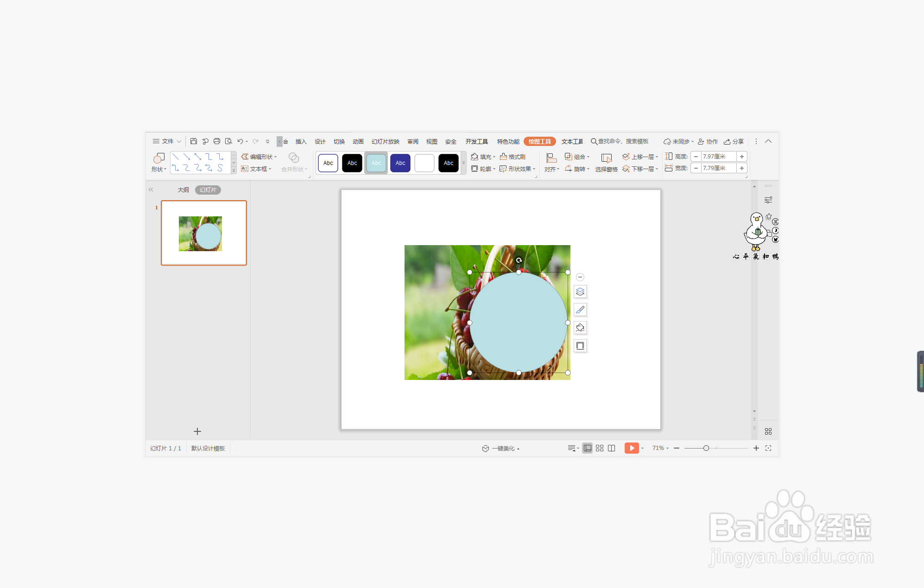Viewport: 924px width, 588px height.
Task: Open the Rotate (旋转) dropdown
Action: (588, 169)
